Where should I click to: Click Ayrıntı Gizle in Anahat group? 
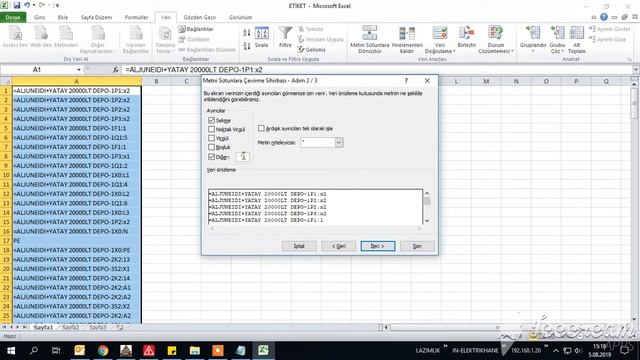point(607,39)
